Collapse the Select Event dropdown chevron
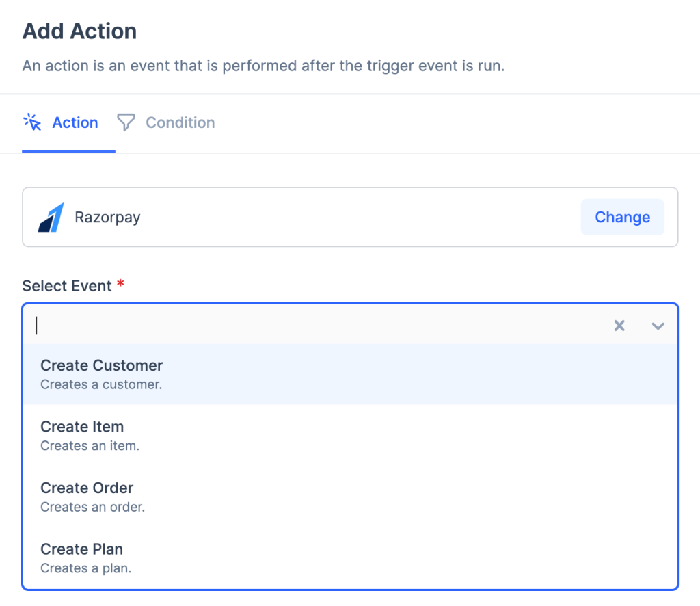 click(x=658, y=326)
